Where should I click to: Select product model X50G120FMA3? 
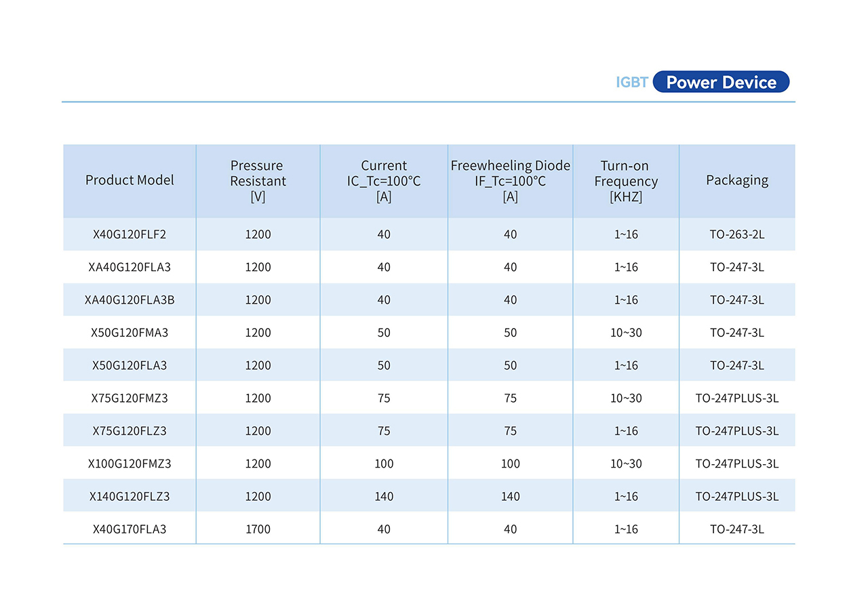coord(130,333)
